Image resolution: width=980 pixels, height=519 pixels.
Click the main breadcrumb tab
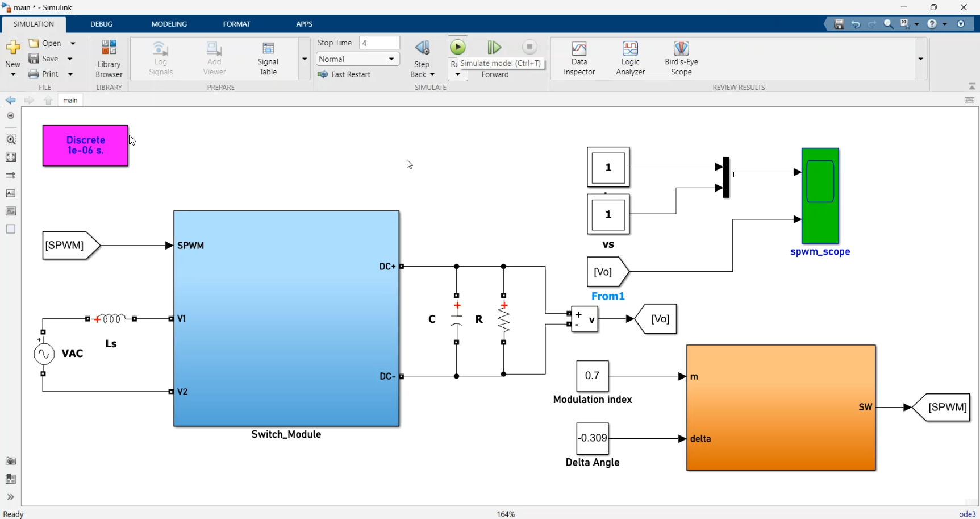tap(70, 100)
